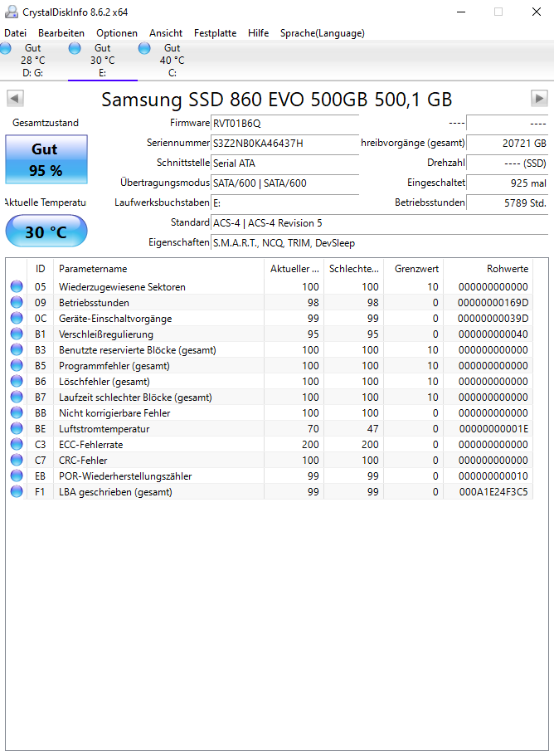Open the Festplatte menu

pos(215,33)
